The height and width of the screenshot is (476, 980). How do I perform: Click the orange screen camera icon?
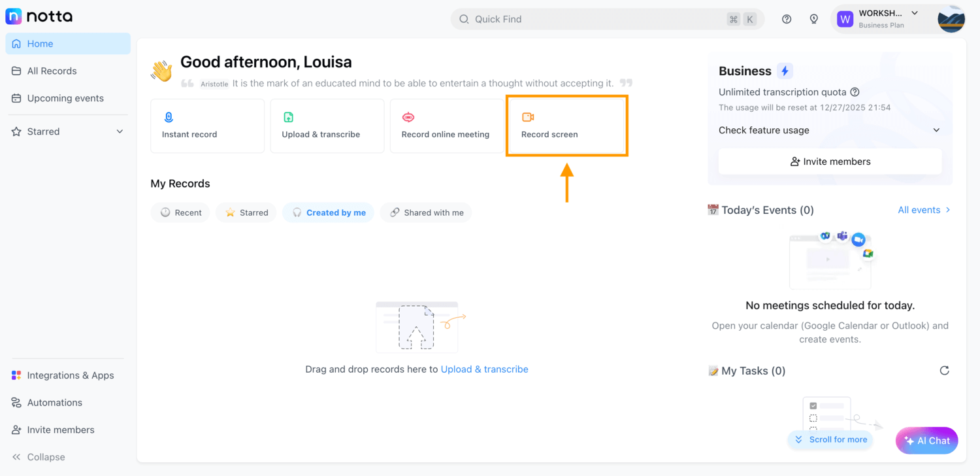[528, 117]
